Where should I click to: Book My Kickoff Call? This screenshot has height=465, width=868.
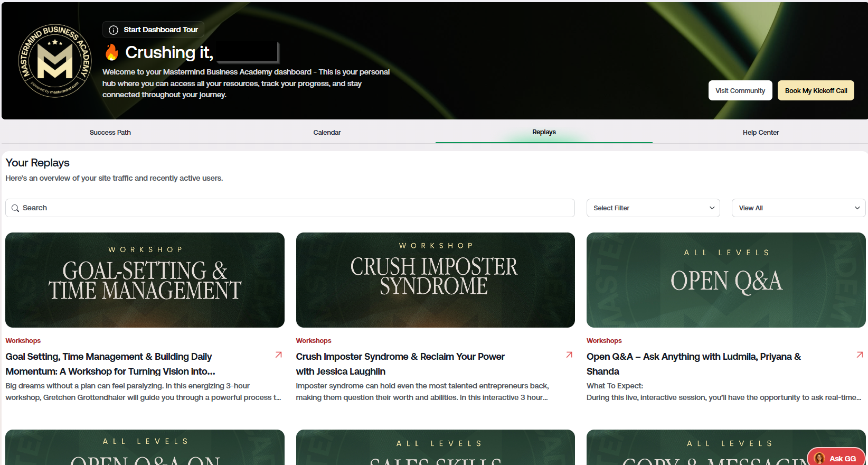816,90
